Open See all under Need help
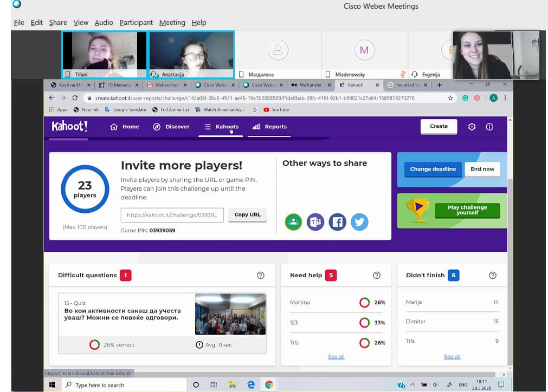This screenshot has height=392, width=548. (336, 356)
